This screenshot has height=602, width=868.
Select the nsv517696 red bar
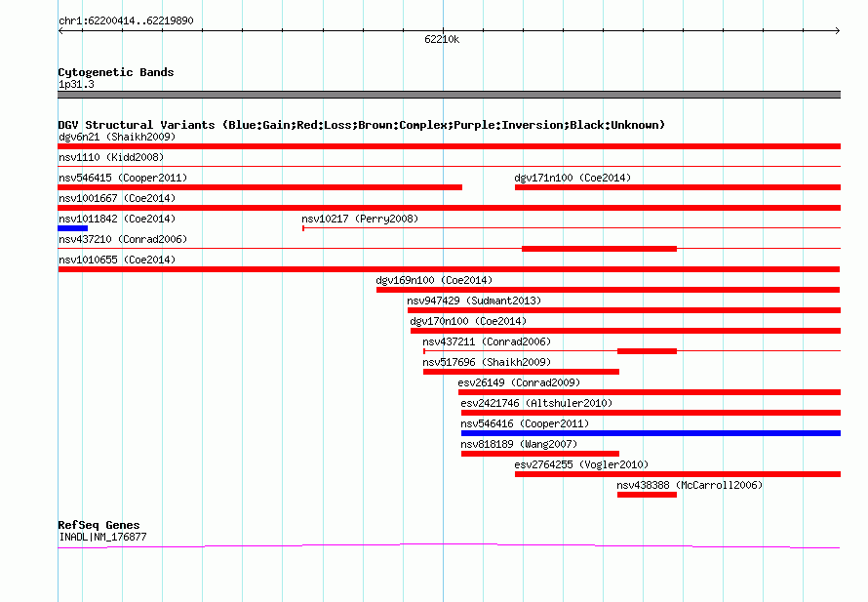[521, 372]
